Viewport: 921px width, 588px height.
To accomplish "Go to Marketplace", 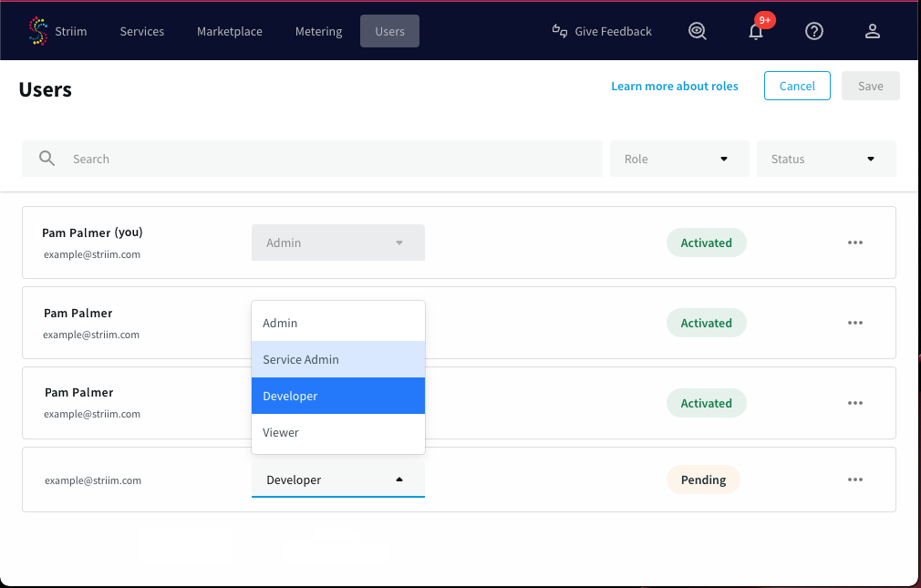I will point(230,31).
